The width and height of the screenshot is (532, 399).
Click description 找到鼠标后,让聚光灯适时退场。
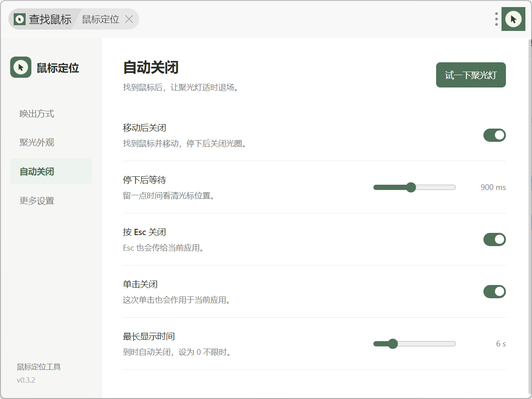point(181,87)
